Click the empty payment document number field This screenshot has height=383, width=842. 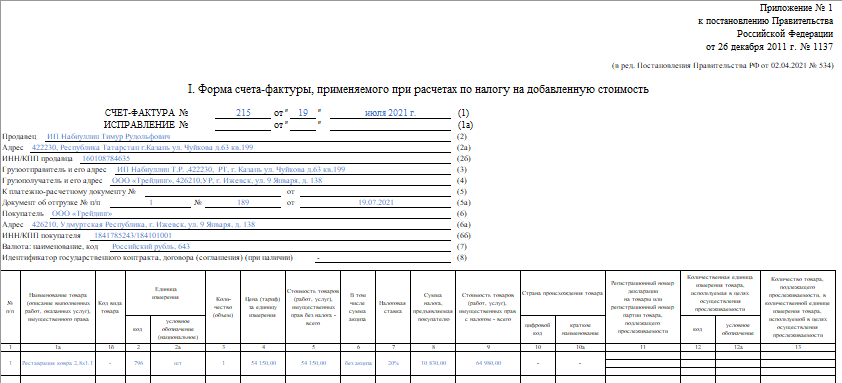213,192
